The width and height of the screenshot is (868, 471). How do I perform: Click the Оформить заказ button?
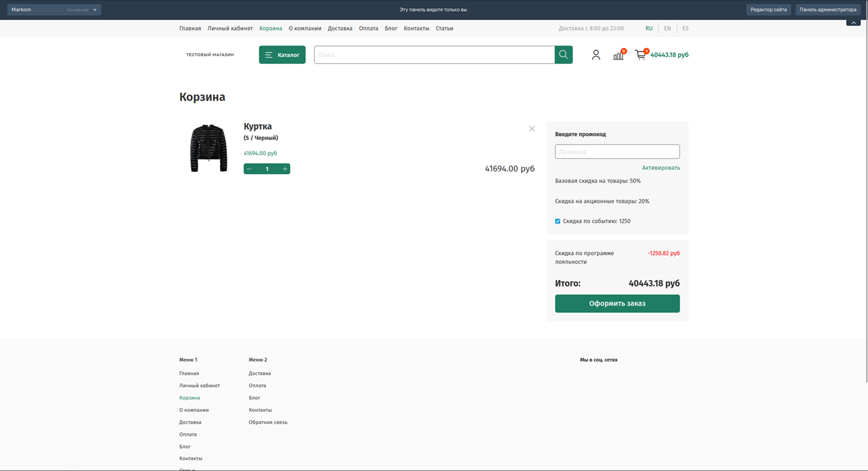point(617,304)
